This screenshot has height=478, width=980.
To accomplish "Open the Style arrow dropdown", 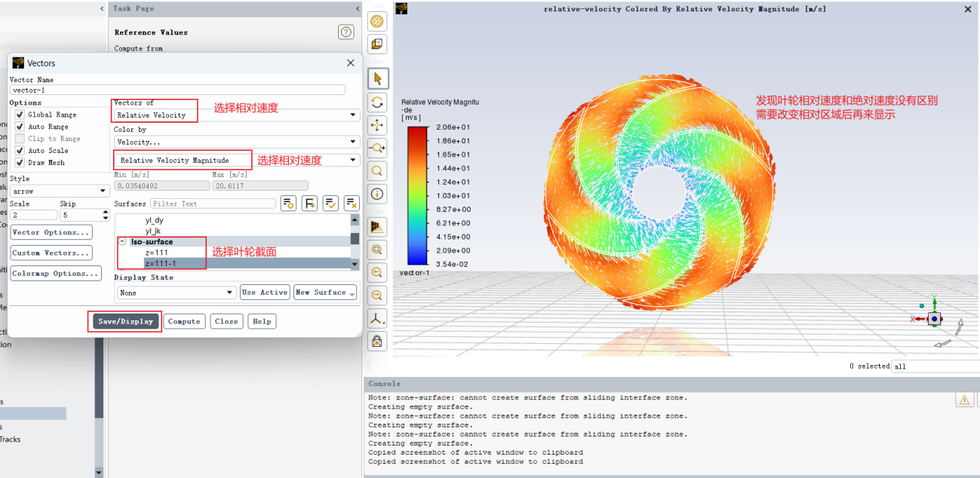I will click(60, 192).
